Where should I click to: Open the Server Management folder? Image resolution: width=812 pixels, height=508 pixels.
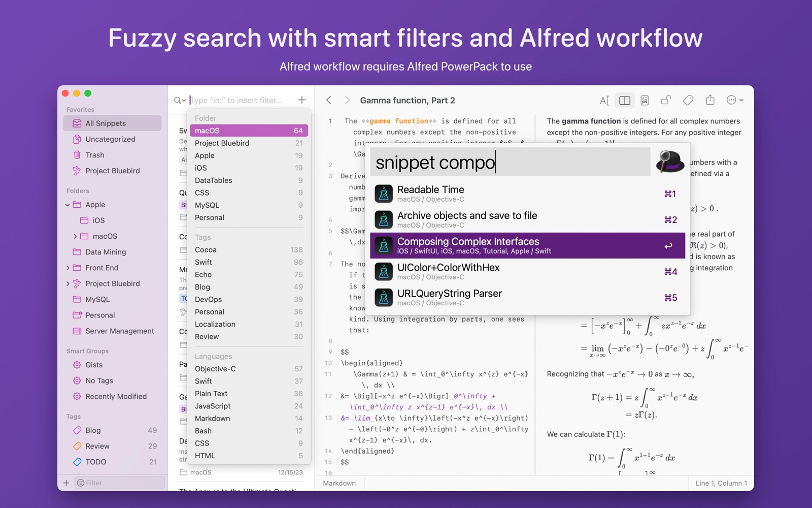click(x=112, y=331)
